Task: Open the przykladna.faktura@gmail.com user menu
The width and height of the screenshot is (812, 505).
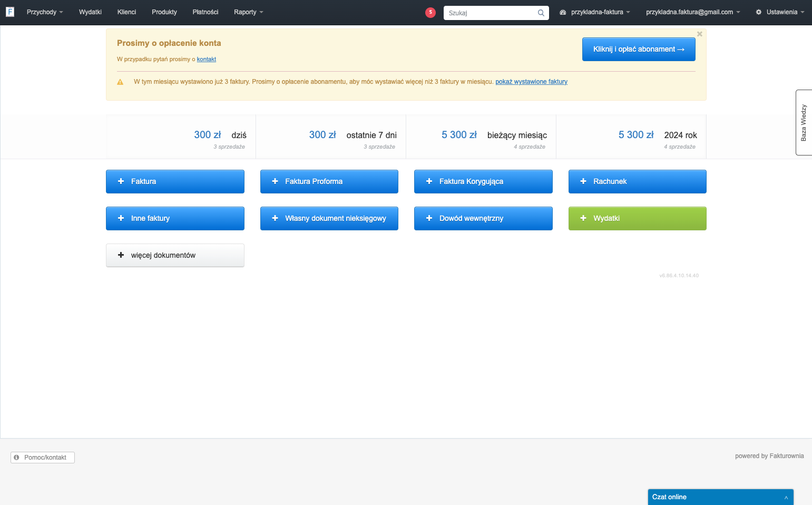Action: coord(693,12)
